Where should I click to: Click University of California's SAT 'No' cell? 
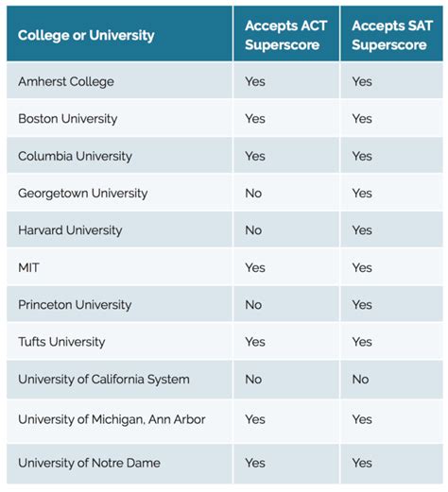[x=391, y=379]
